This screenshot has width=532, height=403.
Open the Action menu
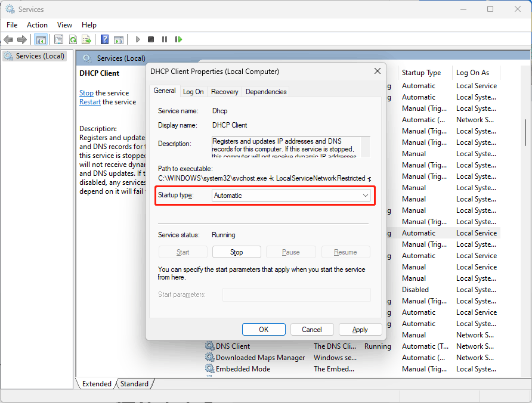tap(37, 25)
